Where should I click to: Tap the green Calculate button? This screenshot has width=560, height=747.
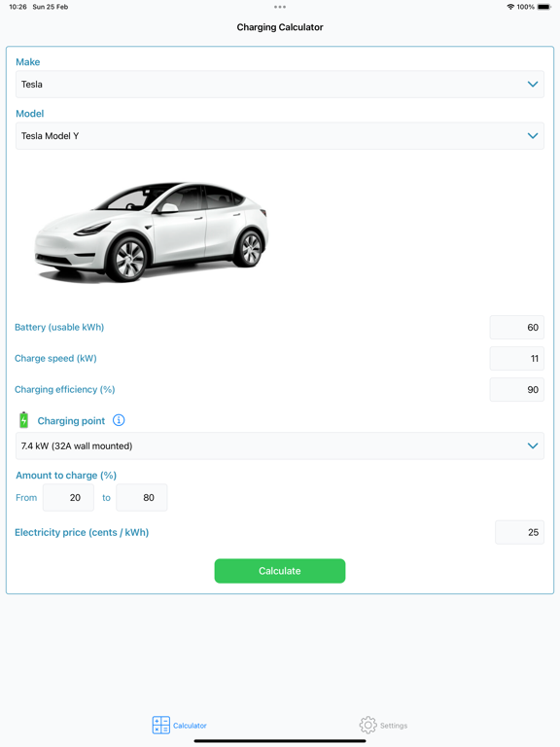280,571
